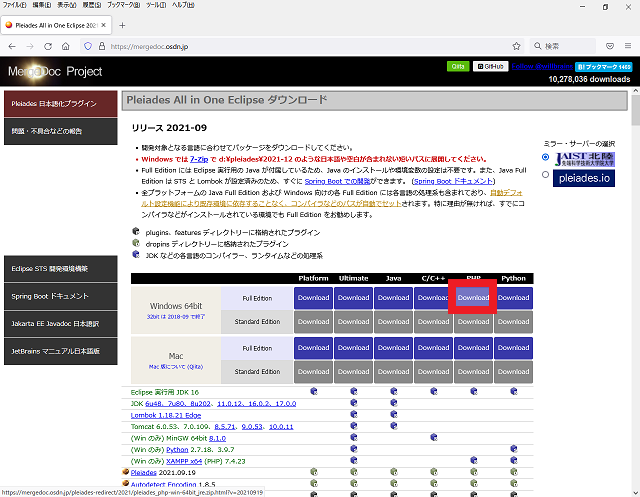640x497 pixels.
Task: Click the Lombok row icon in Java column
Action: click(393, 414)
